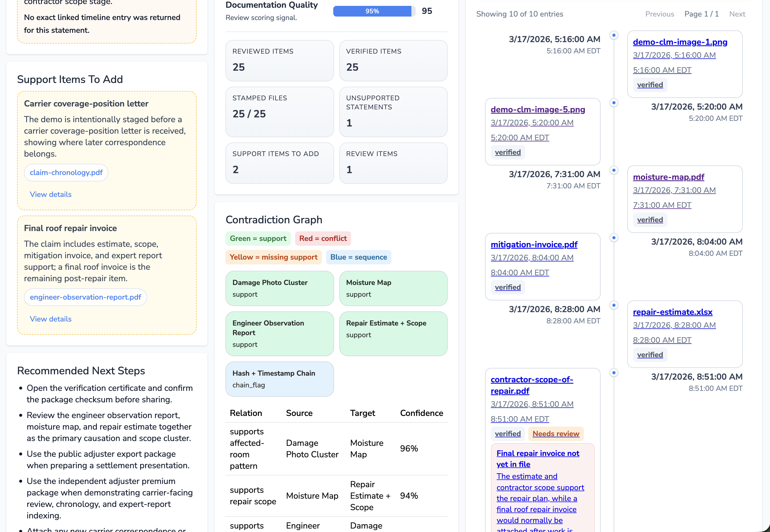
Task: Click the 8:51:00 AM timeline marker dot
Action: [x=614, y=373]
